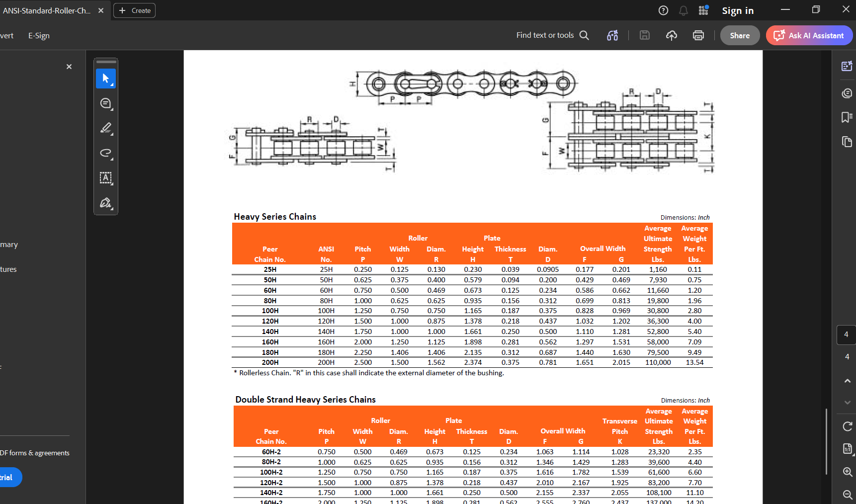This screenshot has height=504, width=856.
Task: Go to previous page arrow
Action: coord(848,381)
